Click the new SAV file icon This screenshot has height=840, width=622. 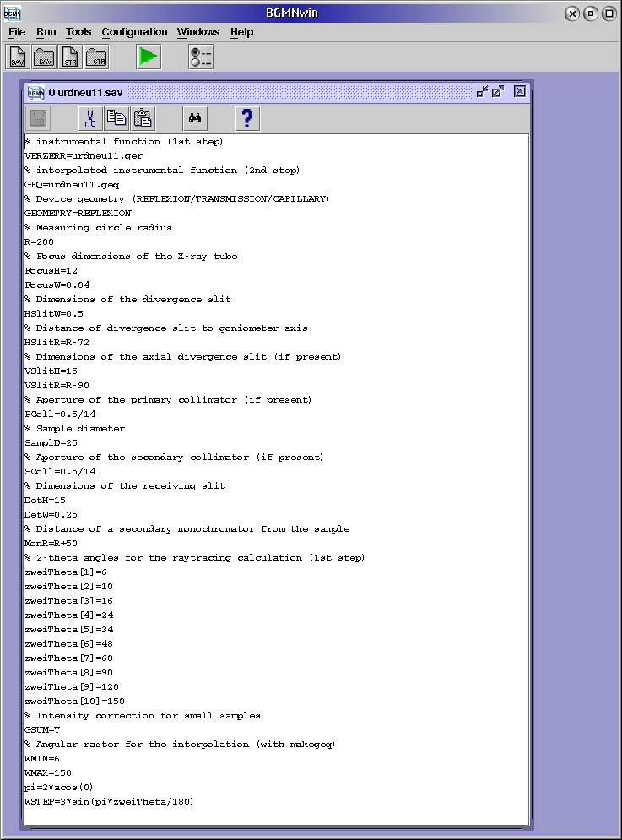point(18,57)
